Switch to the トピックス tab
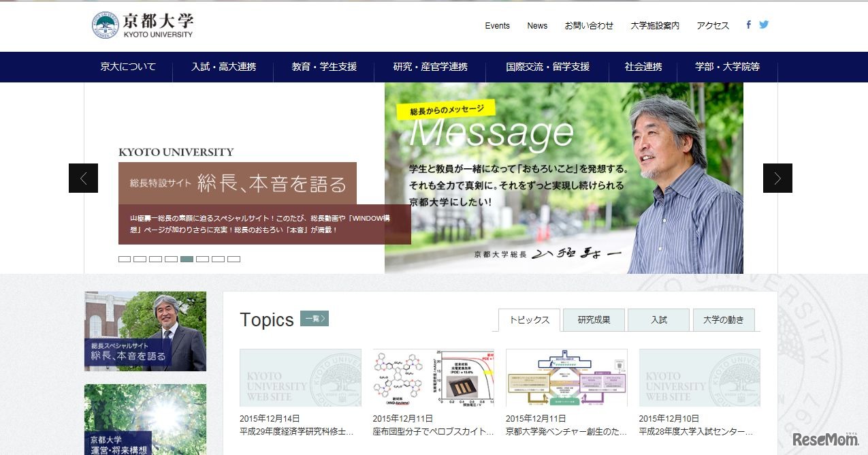Screen dimensions: 868x455 click(x=529, y=320)
